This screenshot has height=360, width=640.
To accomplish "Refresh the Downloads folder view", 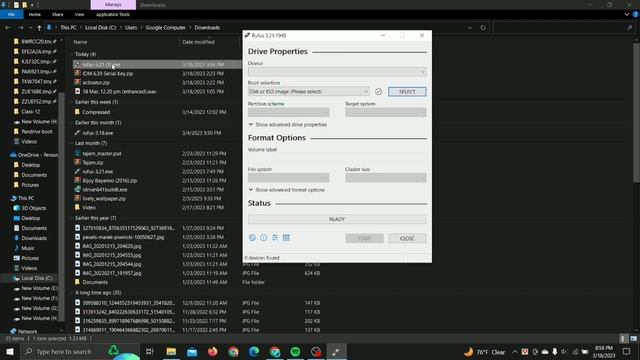I will [483, 28].
